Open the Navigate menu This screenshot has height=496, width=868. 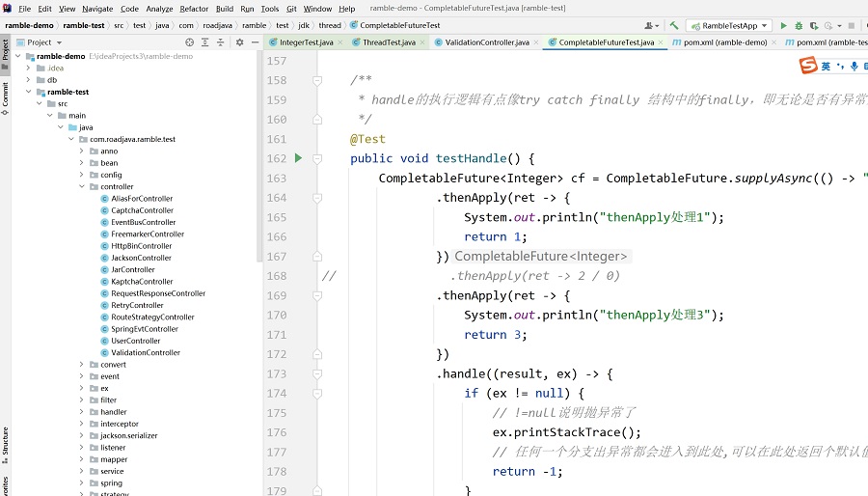97,9
